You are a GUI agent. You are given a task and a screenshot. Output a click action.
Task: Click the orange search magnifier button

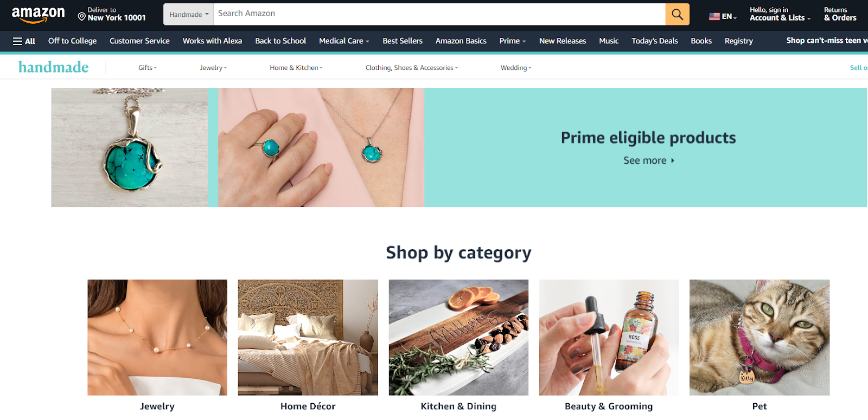click(x=677, y=14)
